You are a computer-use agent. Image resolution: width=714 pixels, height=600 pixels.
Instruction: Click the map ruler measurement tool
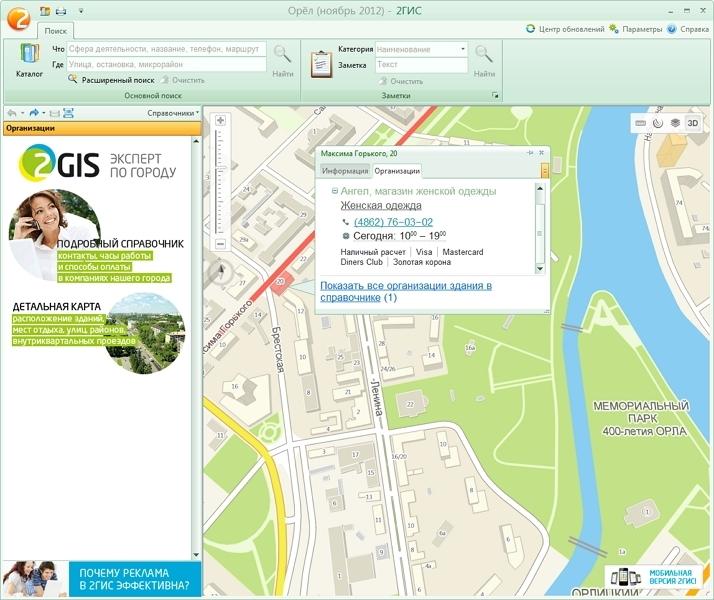(x=641, y=123)
